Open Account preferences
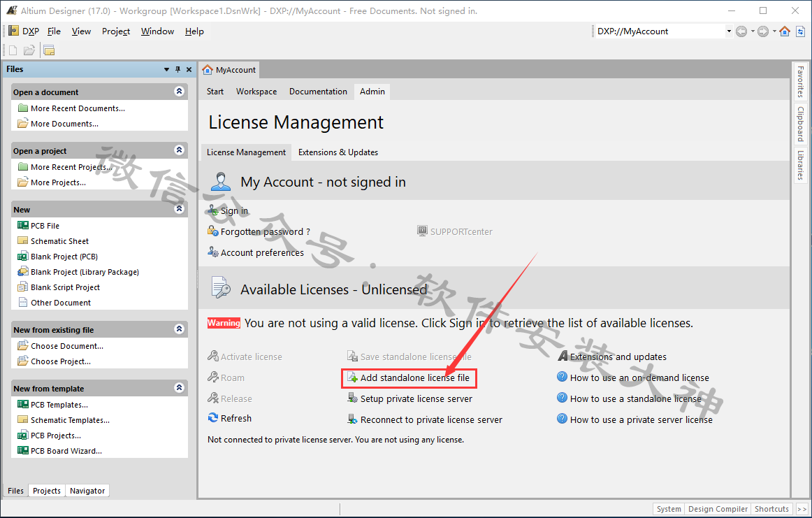Screen dimensions: 812x518 pos(262,253)
